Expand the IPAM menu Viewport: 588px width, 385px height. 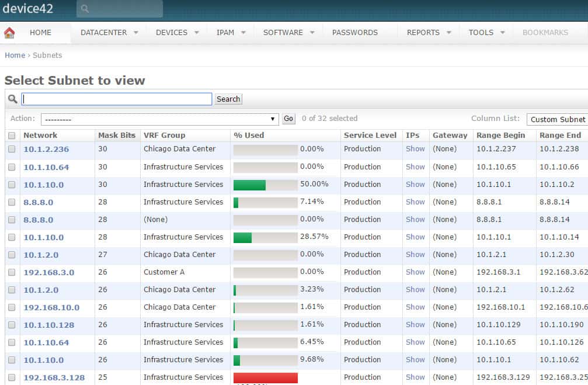click(231, 33)
